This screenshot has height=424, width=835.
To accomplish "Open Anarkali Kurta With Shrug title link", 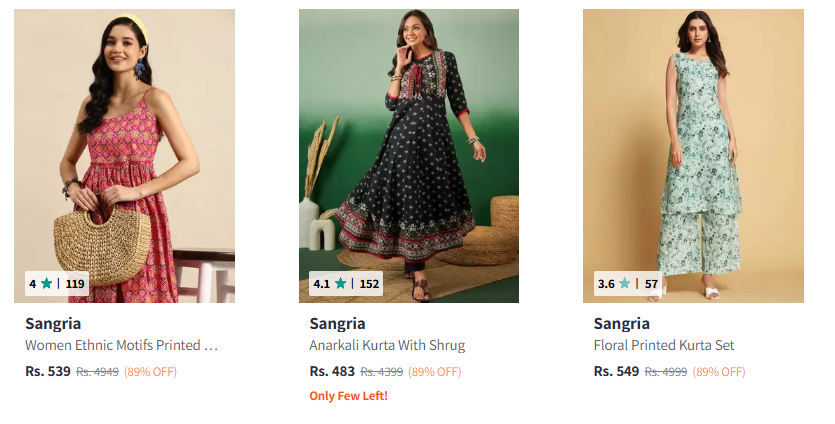I will click(x=387, y=346).
